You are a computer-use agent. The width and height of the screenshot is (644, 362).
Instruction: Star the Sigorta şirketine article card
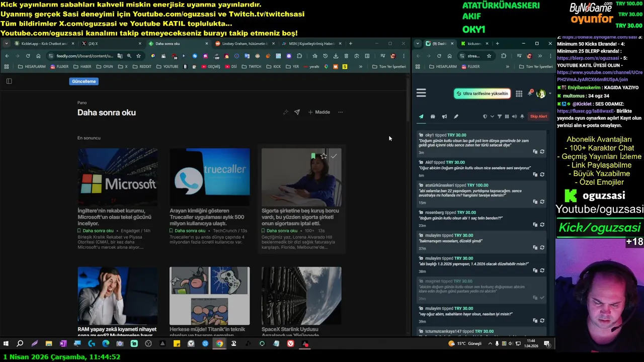(x=324, y=156)
